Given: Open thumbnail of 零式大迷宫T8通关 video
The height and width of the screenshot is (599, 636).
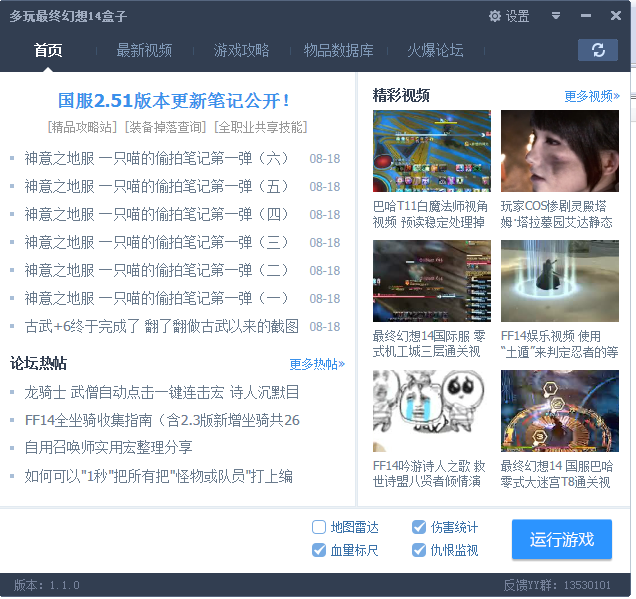Looking at the screenshot, I should click(x=560, y=411).
